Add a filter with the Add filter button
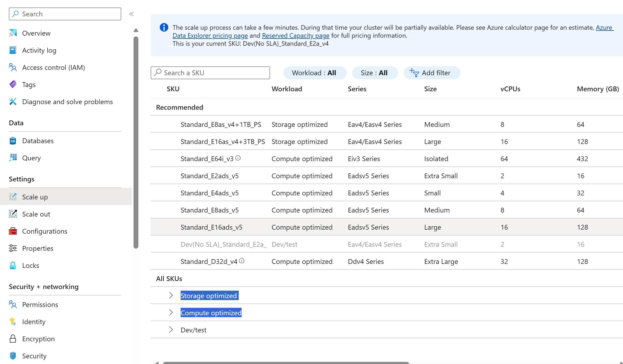Image resolution: width=623 pixels, height=364 pixels. (x=432, y=73)
